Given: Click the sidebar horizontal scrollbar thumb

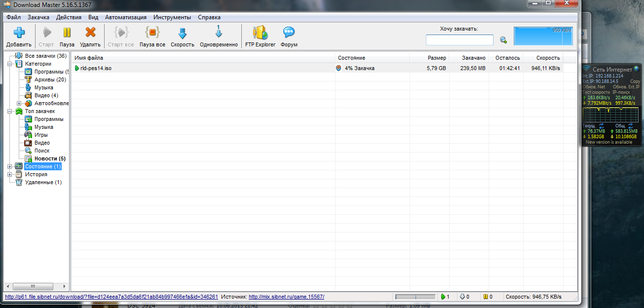Looking at the screenshot, I should 33,286.
